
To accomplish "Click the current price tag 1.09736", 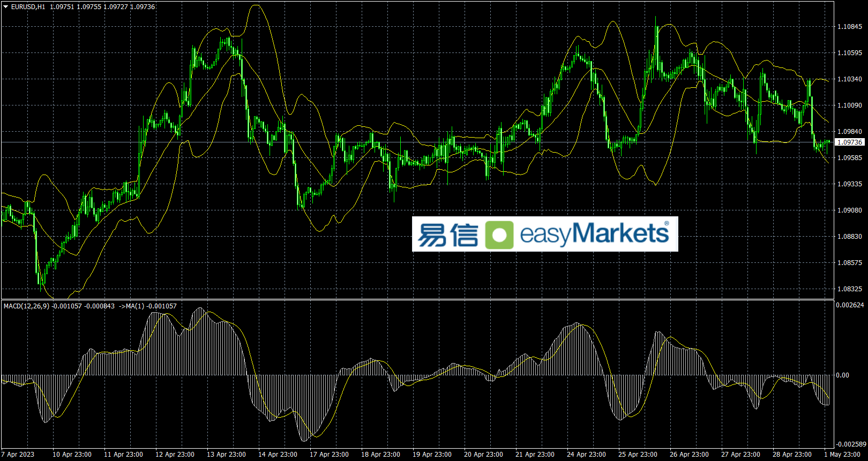I will tap(850, 142).
